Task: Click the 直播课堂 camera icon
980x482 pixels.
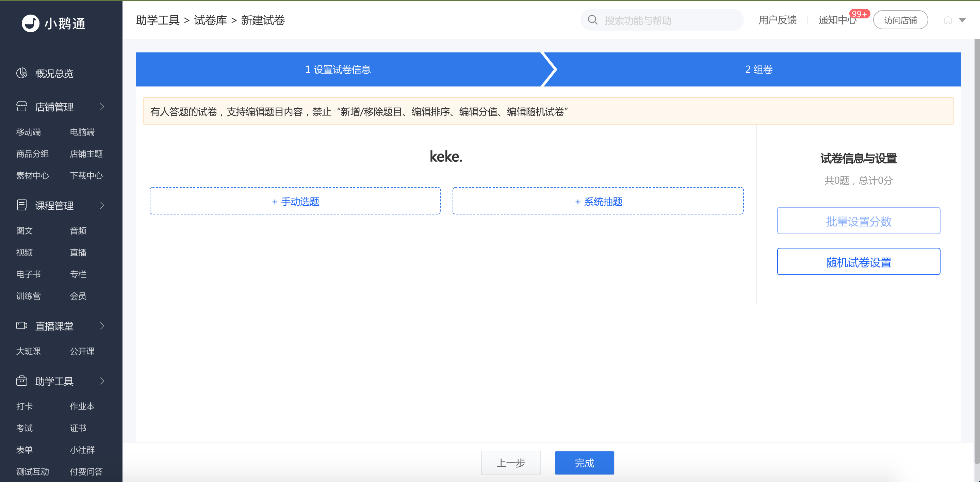Action: click(x=22, y=326)
